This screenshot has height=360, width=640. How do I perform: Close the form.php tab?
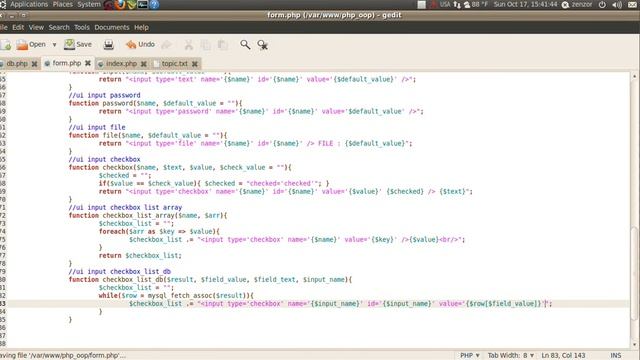pyautogui.click(x=88, y=63)
